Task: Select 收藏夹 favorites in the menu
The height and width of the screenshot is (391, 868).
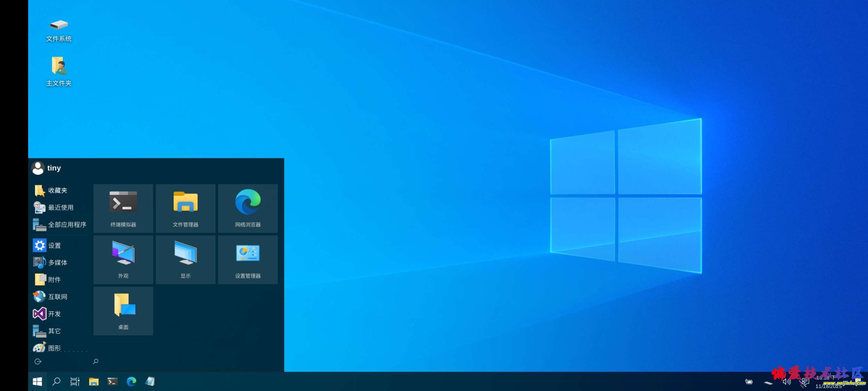Action: pos(57,190)
